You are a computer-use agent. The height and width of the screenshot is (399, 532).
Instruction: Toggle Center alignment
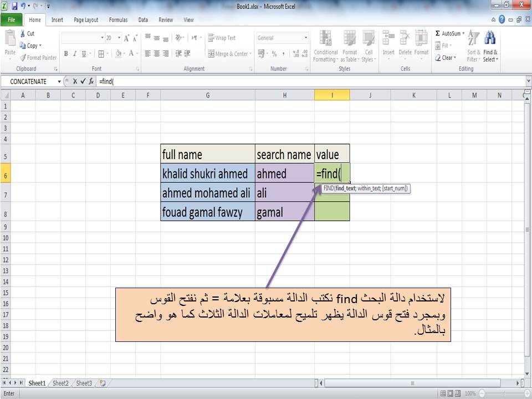click(x=156, y=54)
